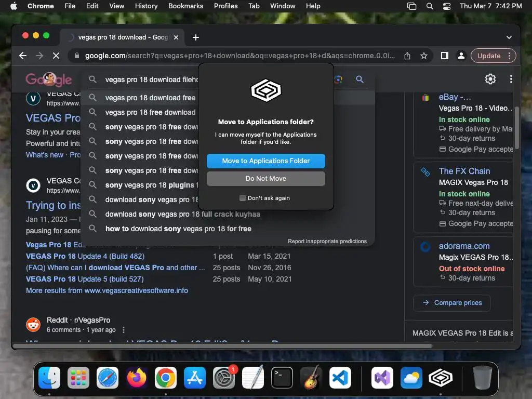Open the History menu

pos(146,6)
